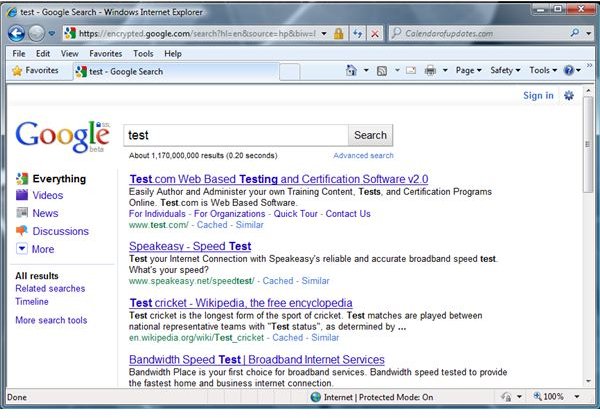600x418 pixels.
Task: Open the View menu
Action: coord(69,54)
